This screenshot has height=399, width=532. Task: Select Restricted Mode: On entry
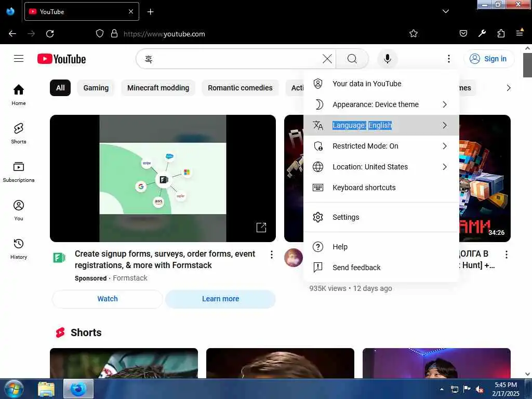381,146
